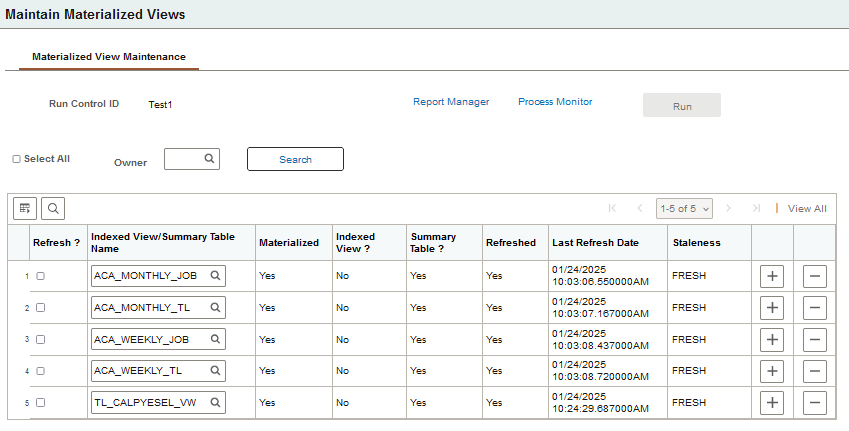Screen dimensions: 849x431
Task: Open lookup for ACA_MONTHLY_JOB table name
Action: click(x=215, y=276)
